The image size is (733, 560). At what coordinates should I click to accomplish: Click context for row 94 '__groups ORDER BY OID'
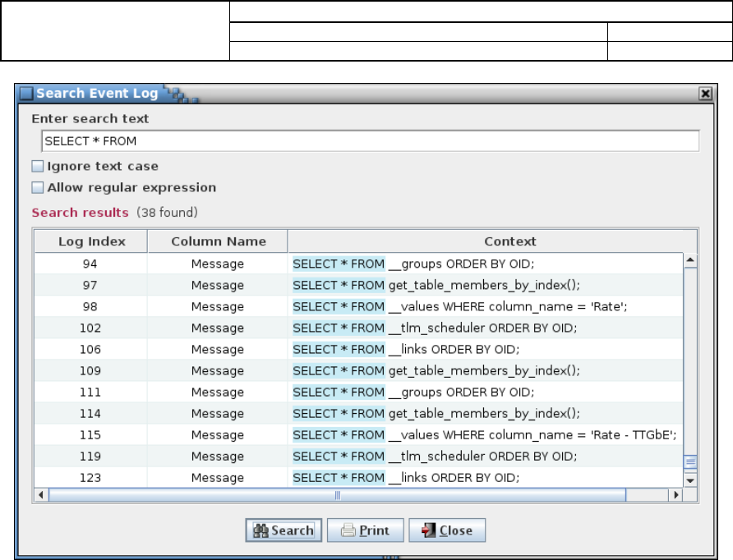pyautogui.click(x=485, y=264)
